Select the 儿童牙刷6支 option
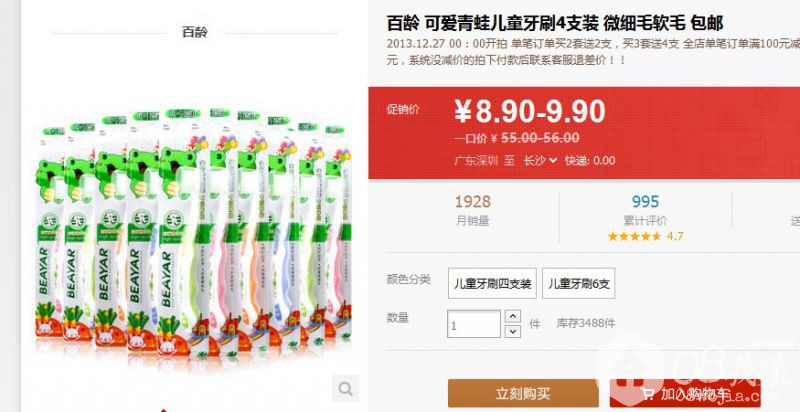The width and height of the screenshot is (800, 412). tap(579, 284)
